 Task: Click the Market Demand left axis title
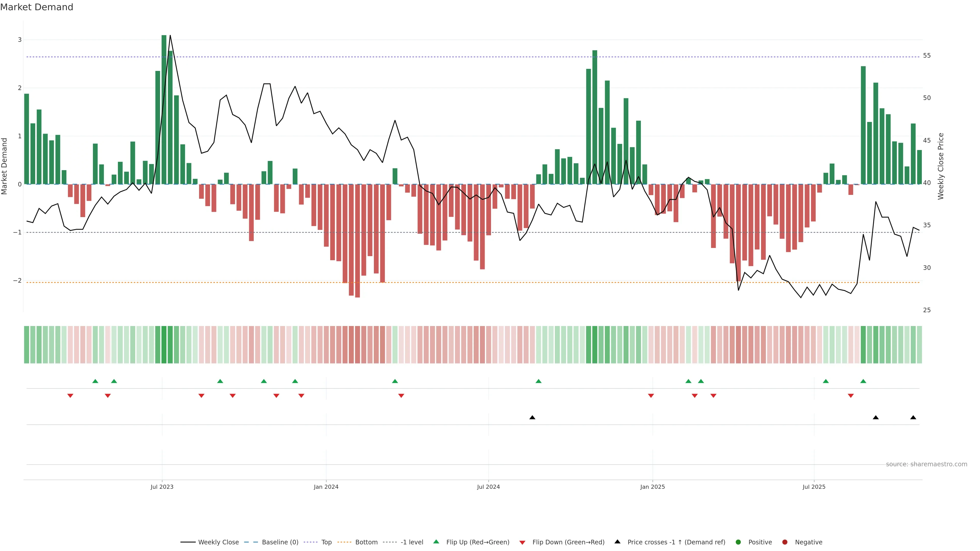coord(4,166)
